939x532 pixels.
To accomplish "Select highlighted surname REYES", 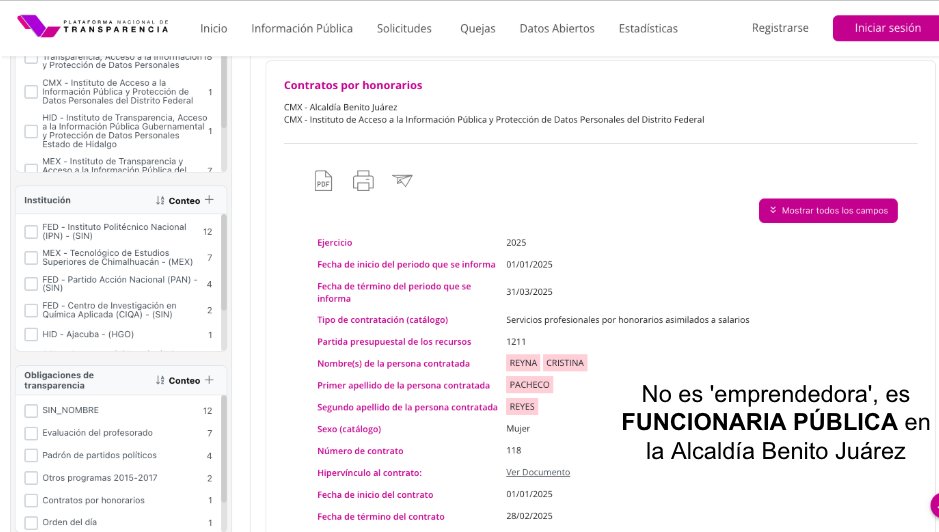I will pos(522,407).
